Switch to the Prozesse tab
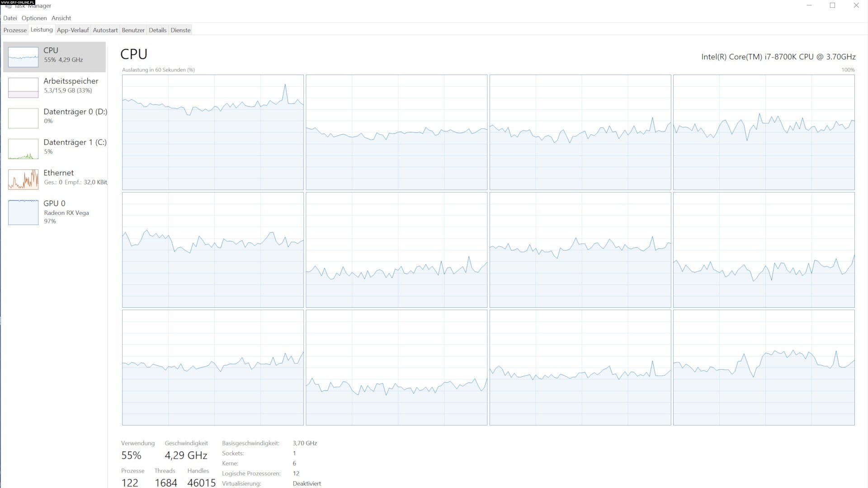This screenshot has height=488, width=868. tap(15, 30)
